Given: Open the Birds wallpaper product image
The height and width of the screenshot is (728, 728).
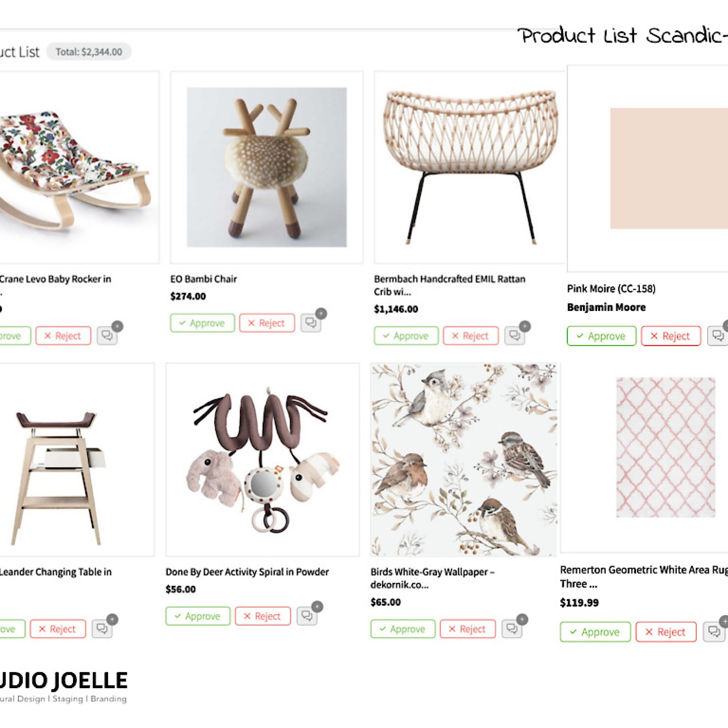Looking at the screenshot, I should 464,460.
